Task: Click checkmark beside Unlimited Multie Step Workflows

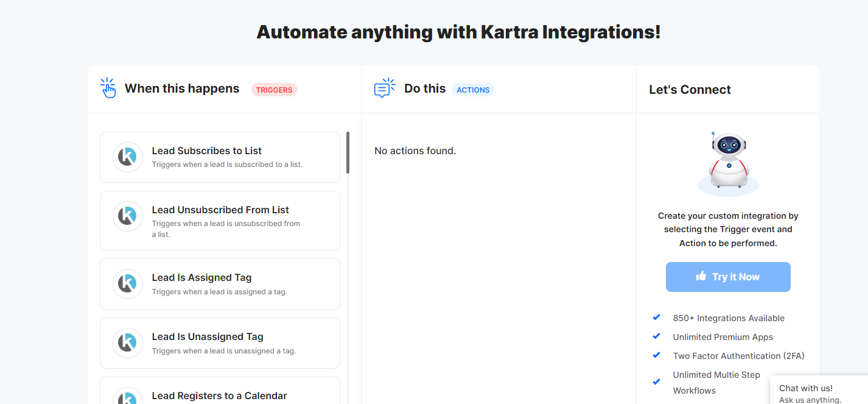Action: [656, 382]
